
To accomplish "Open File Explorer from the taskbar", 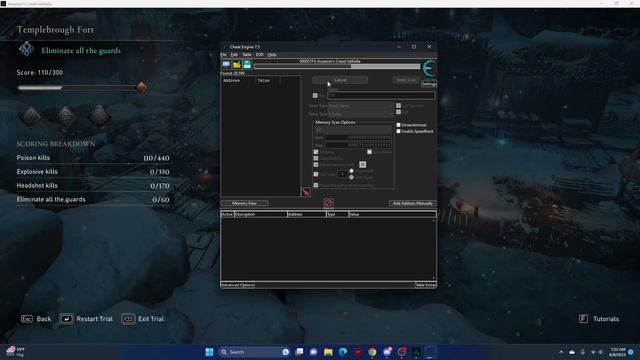I will pyautogui.click(x=328, y=352).
